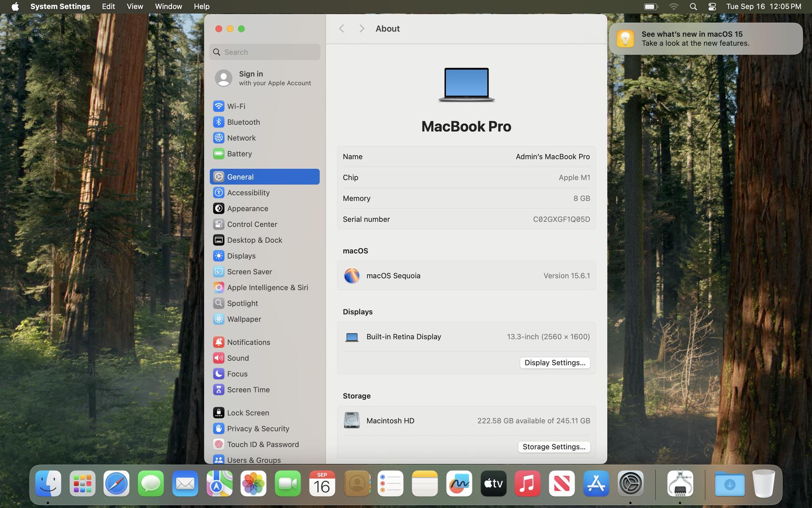The image size is (812, 508).
Task: Open Accessibility settings
Action: coord(265,192)
